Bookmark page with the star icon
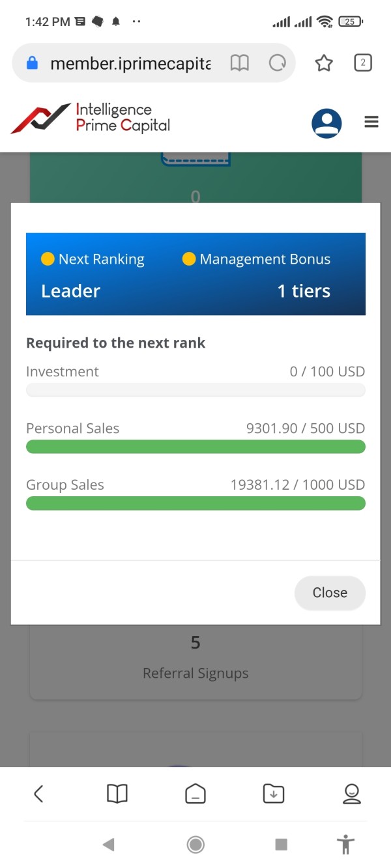Viewport: 391px width, 868px height. 324,63
